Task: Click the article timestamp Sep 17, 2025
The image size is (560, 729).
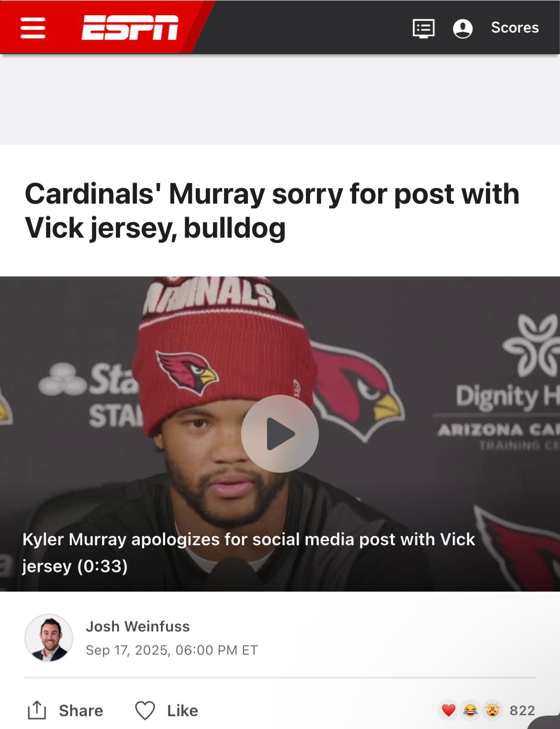Action: pyautogui.click(x=171, y=650)
